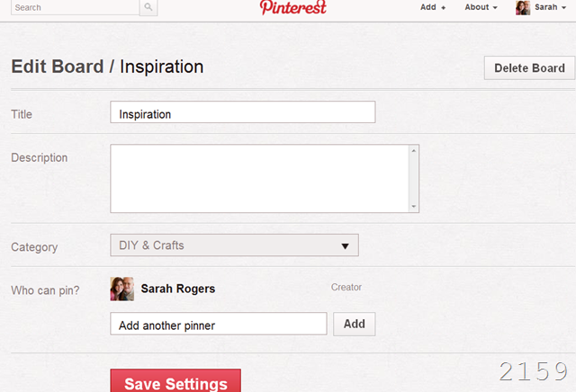
Task: Focus the Title input field
Action: point(242,112)
